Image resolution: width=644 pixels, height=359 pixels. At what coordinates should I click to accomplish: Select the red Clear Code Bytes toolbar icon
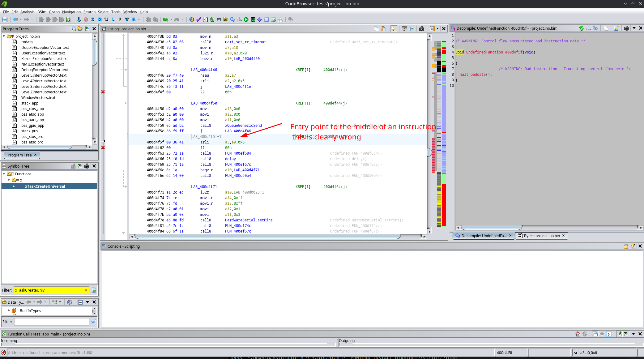(x=86, y=19)
